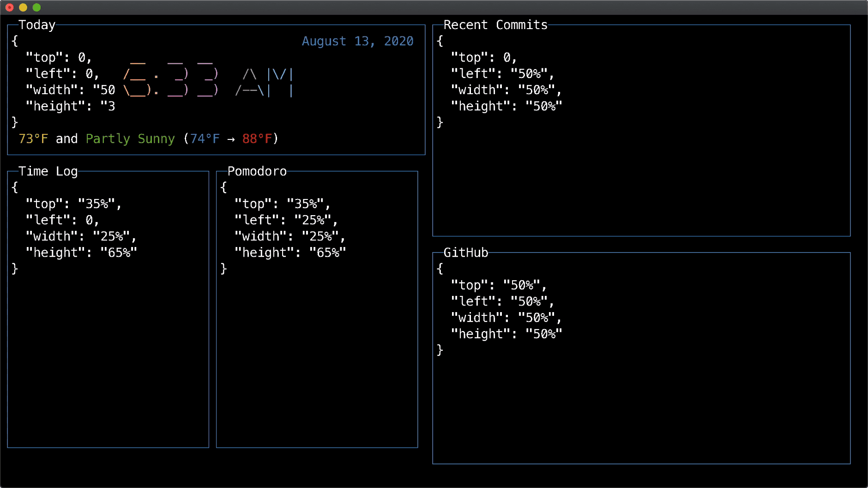The height and width of the screenshot is (488, 868).
Task: Click the Time Log panel title
Action: click(x=48, y=171)
